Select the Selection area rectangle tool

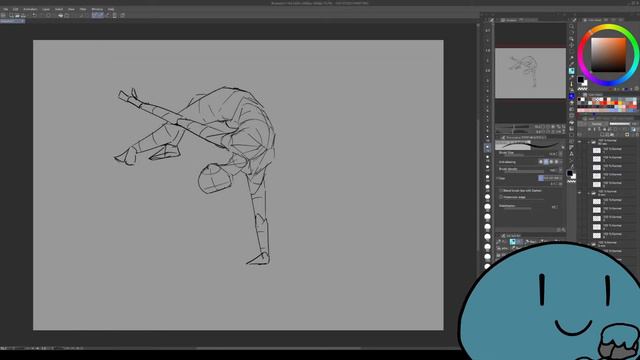click(x=571, y=51)
